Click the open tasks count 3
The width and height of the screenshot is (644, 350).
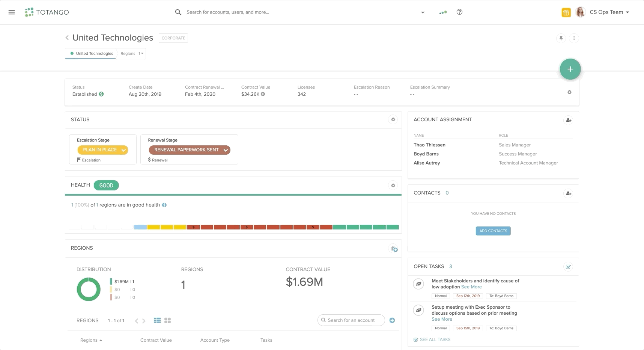coord(451,266)
